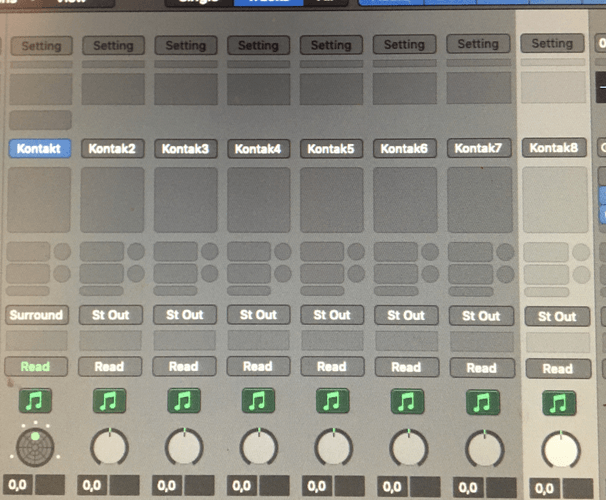Click the pan knob on Kontak8 channel
Screen dimensions: 606x500
point(561,450)
